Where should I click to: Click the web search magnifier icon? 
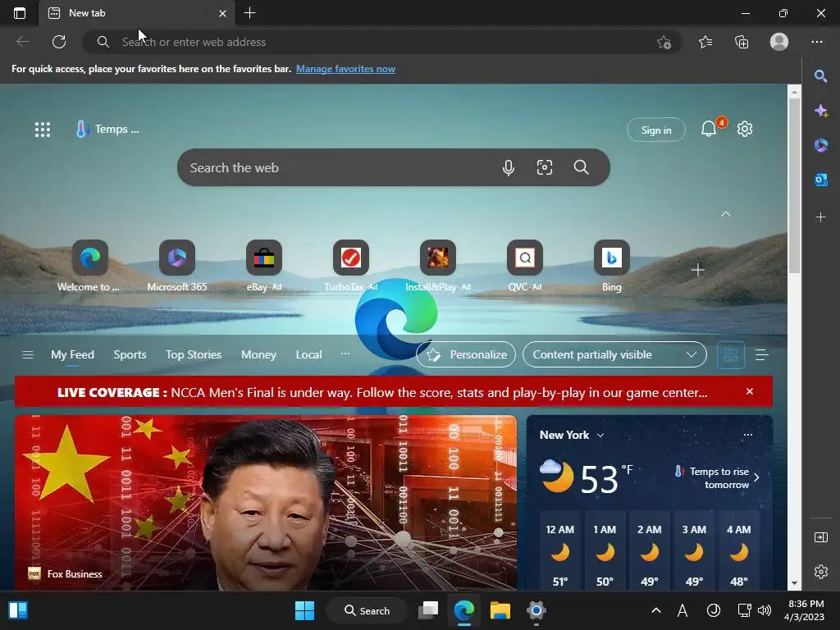[582, 167]
